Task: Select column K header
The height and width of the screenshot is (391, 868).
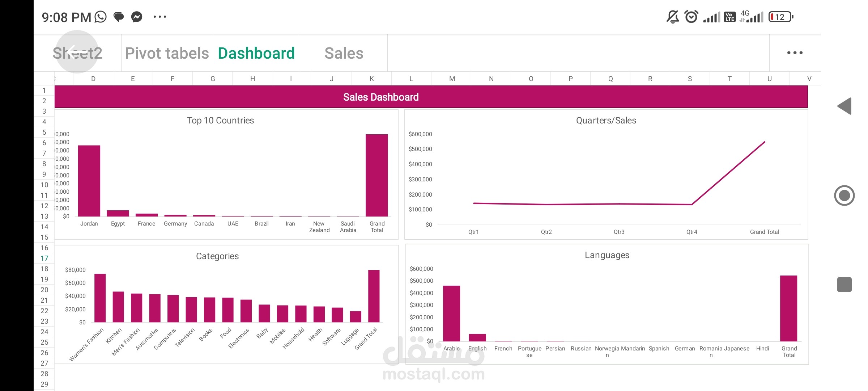Action: pyautogui.click(x=371, y=79)
